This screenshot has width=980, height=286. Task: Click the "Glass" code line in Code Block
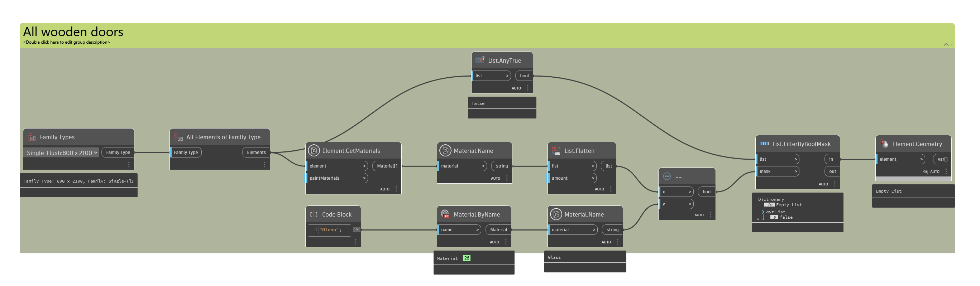[330, 230]
